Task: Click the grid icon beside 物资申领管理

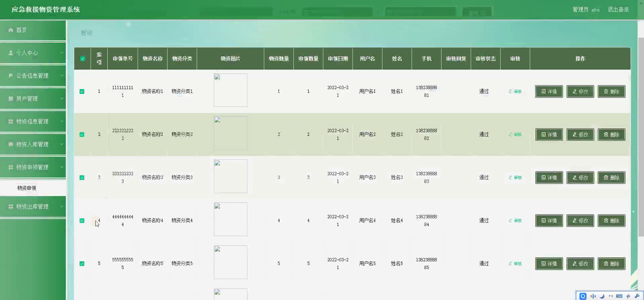Action: tap(11, 167)
